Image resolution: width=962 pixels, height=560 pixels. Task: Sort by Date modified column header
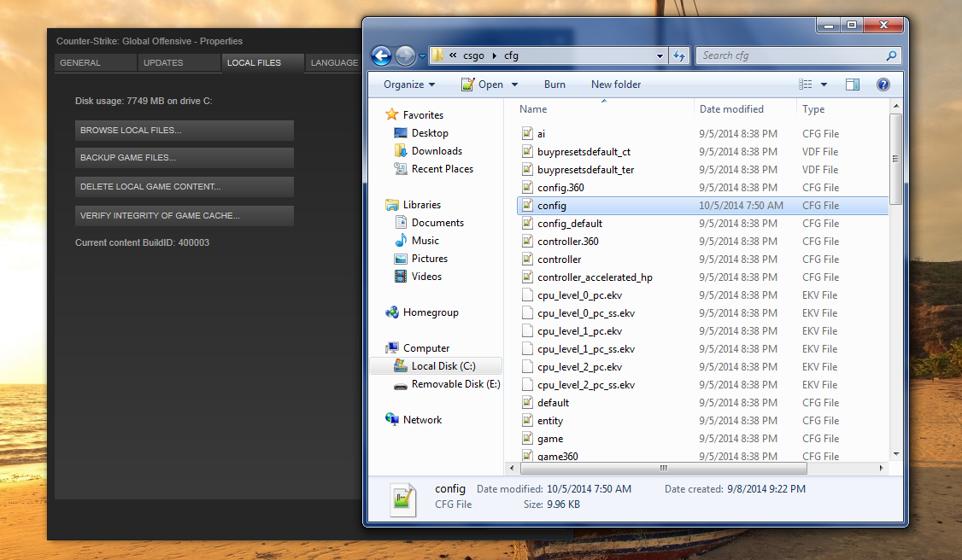(x=731, y=109)
